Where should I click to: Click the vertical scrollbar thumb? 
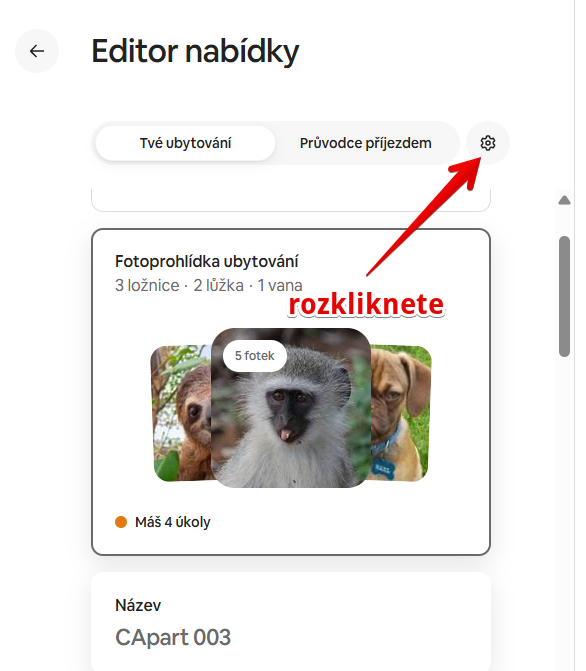[564, 296]
